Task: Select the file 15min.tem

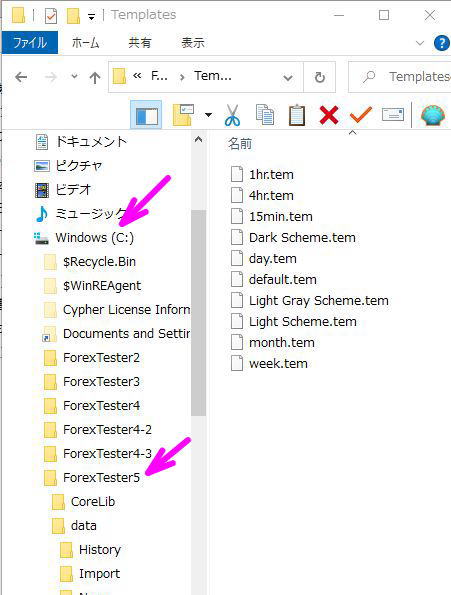Action: click(280, 216)
